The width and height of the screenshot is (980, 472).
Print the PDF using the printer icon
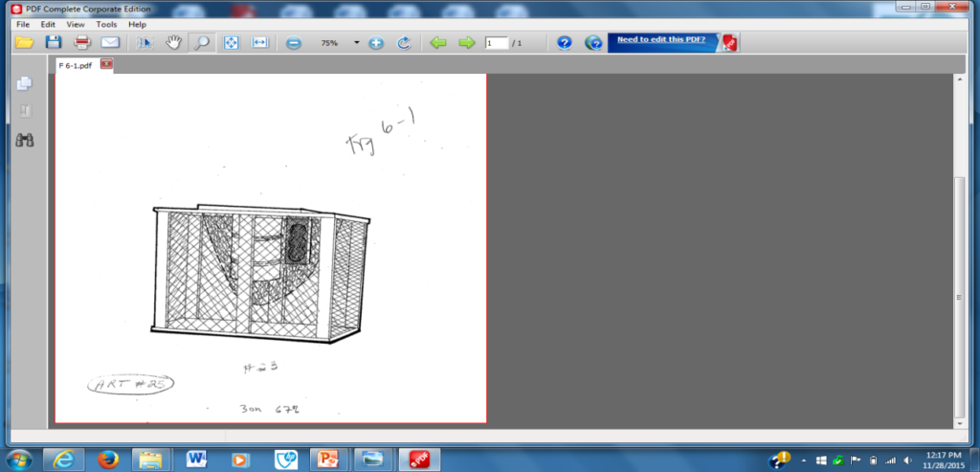[82, 42]
